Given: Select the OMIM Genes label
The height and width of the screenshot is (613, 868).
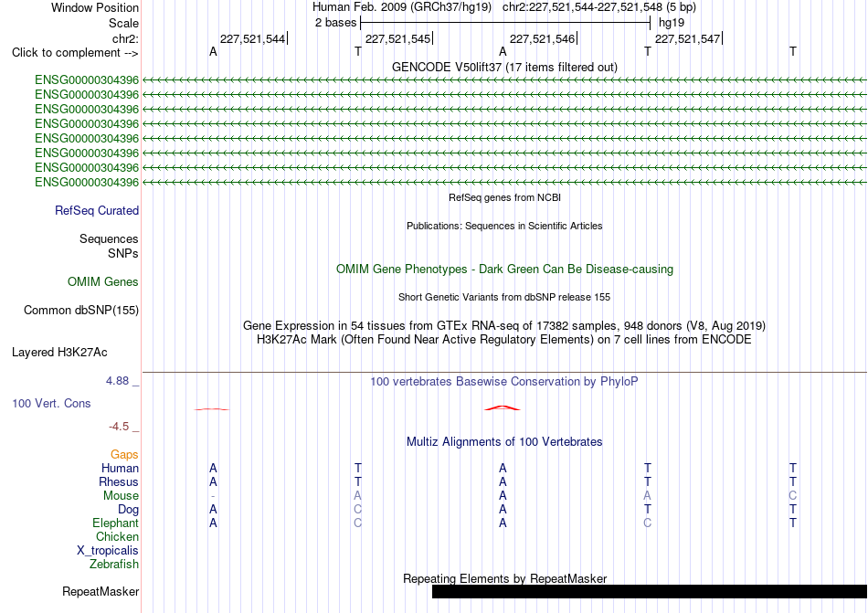Looking at the screenshot, I should [103, 282].
